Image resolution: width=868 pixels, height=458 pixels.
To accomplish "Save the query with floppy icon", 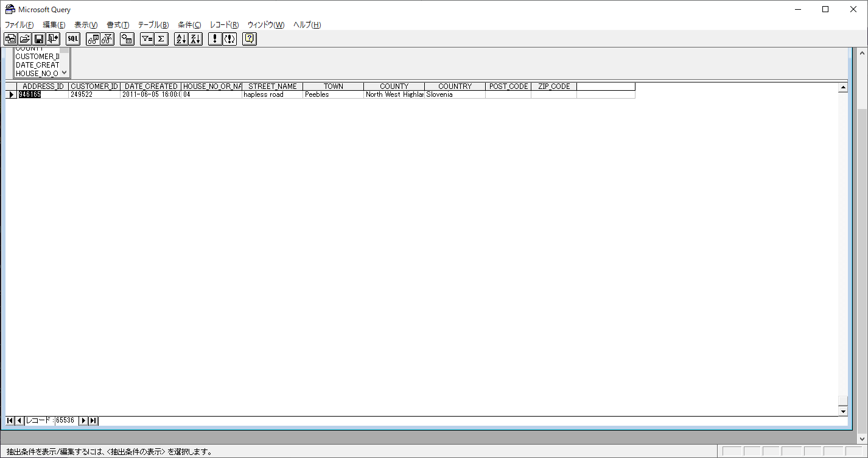I will [x=38, y=39].
